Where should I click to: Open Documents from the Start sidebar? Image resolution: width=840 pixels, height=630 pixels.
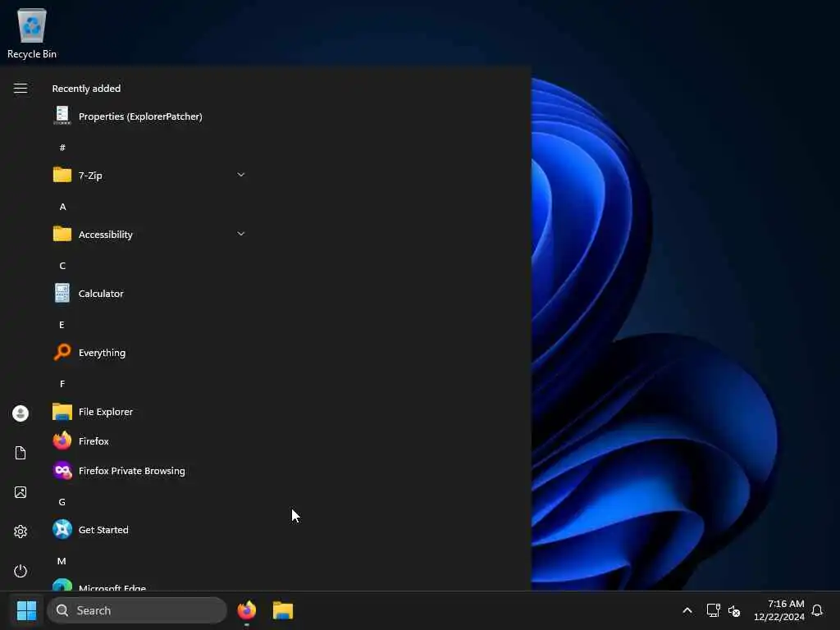click(21, 453)
